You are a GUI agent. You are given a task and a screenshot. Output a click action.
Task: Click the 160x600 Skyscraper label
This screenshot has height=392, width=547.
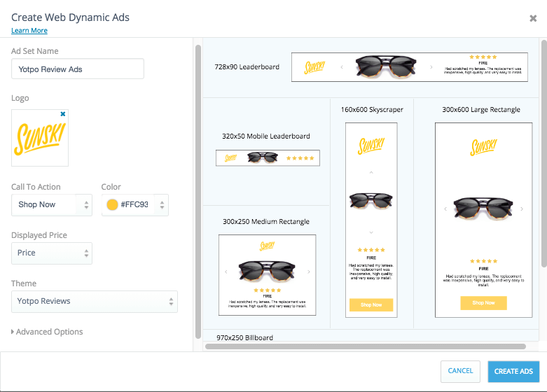372,109
